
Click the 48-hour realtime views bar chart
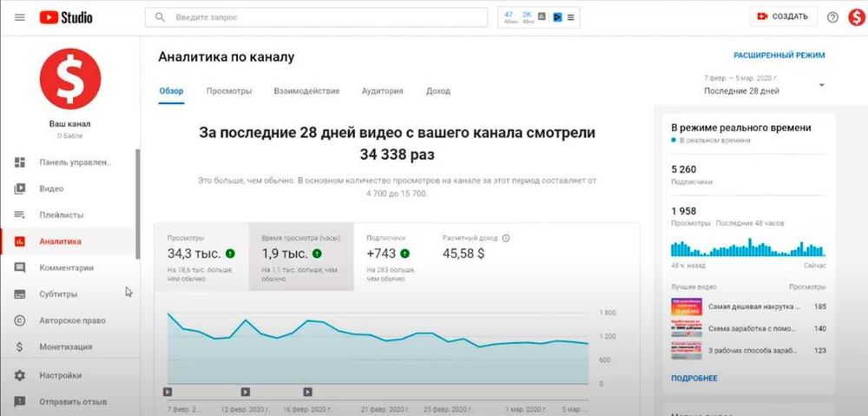point(748,247)
